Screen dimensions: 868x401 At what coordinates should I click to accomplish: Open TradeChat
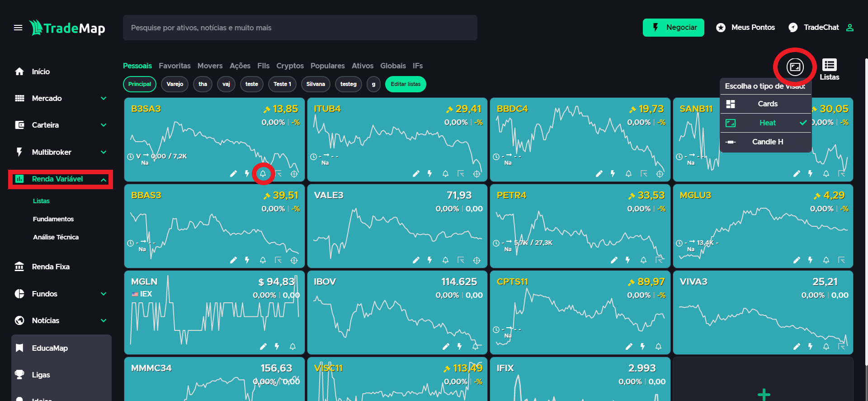(x=813, y=28)
